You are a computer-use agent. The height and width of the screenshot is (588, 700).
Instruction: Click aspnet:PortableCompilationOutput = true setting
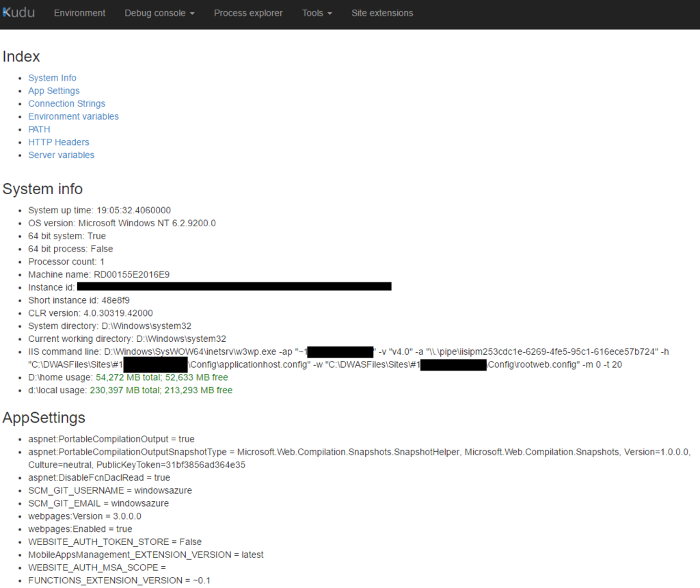[111, 440]
